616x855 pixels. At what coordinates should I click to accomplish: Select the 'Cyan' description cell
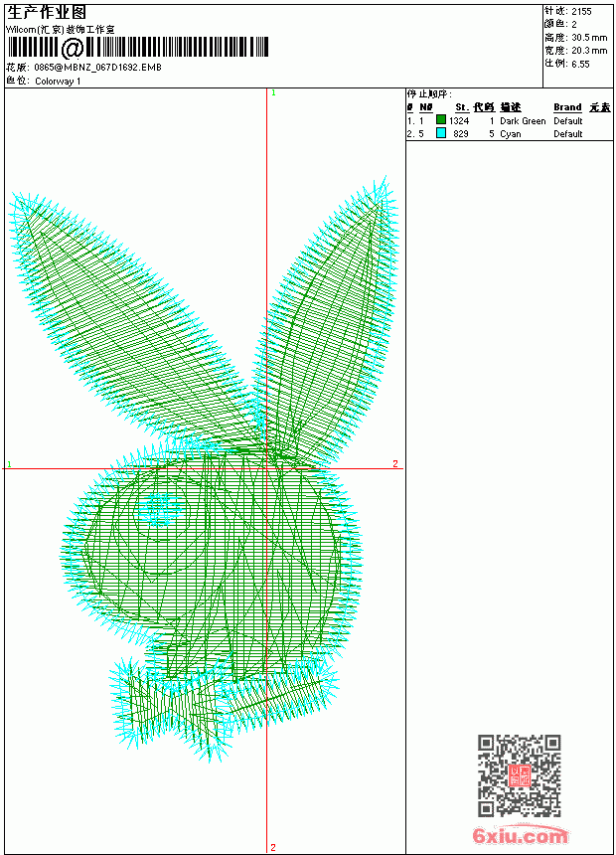tap(511, 134)
